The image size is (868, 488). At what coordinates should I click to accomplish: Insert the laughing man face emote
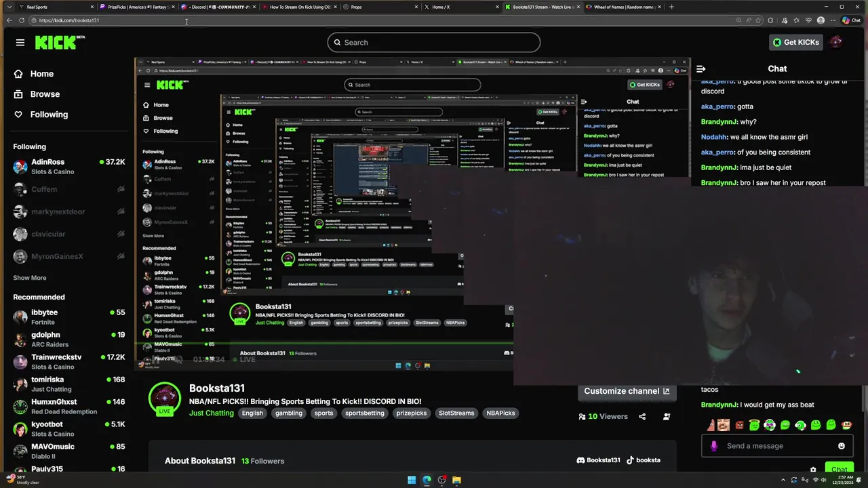pyautogui.click(x=724, y=426)
